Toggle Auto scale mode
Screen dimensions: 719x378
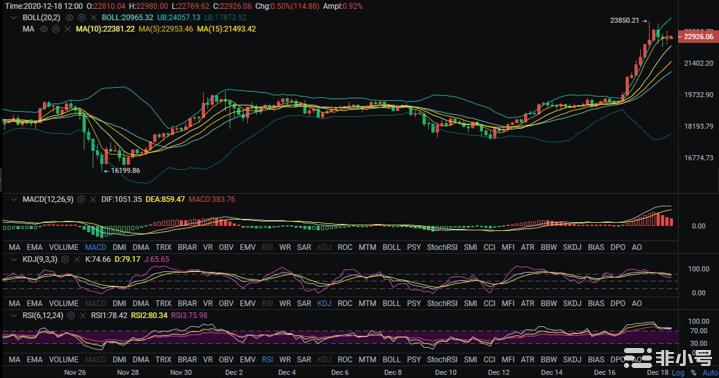click(x=710, y=373)
